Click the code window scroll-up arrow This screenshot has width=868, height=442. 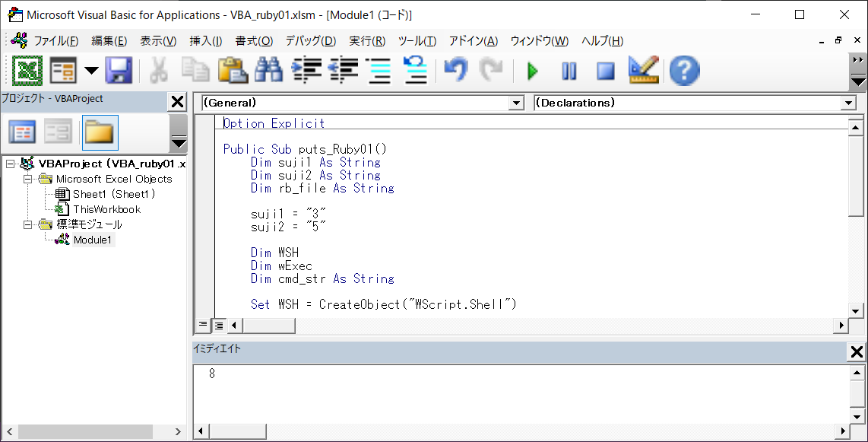855,128
